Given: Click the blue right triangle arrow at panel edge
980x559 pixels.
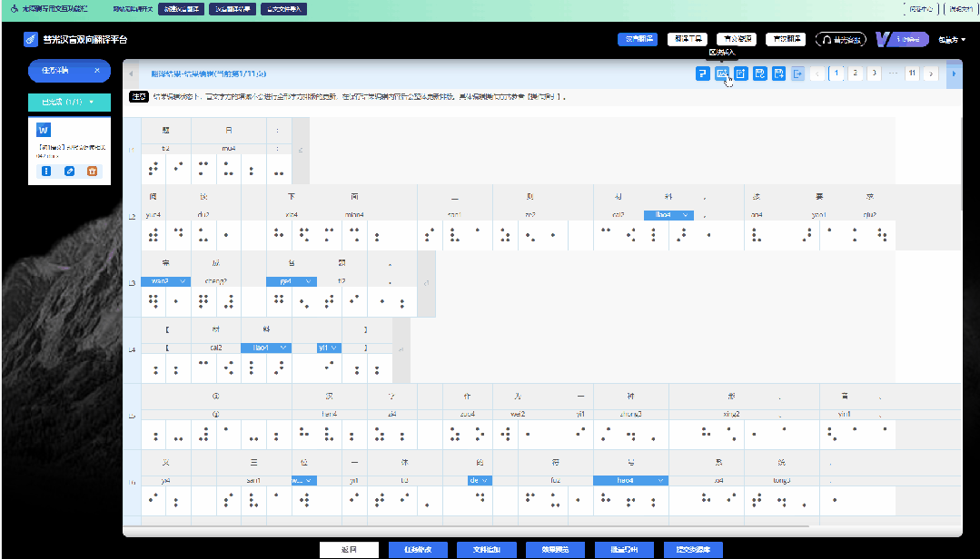Looking at the screenshot, I should (x=954, y=74).
